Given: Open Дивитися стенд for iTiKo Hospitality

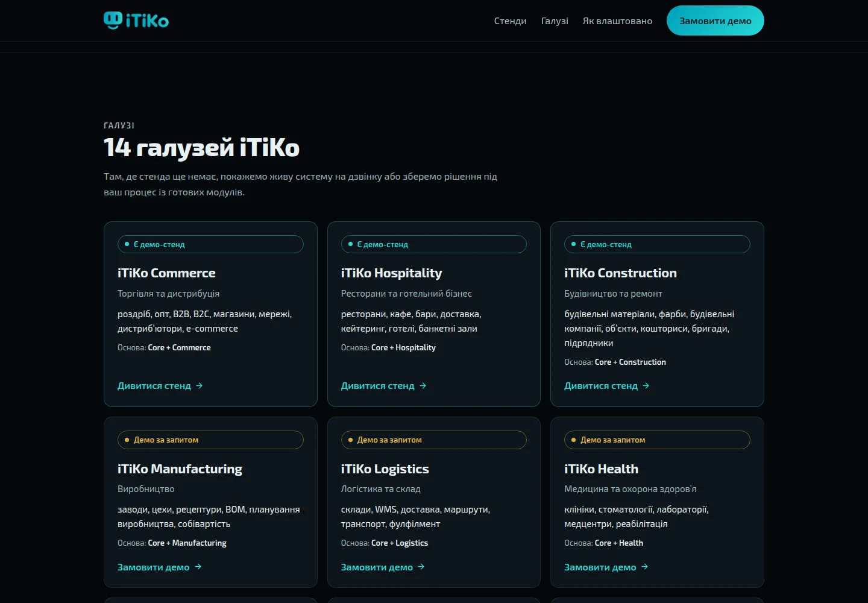Looking at the screenshot, I should pos(384,386).
